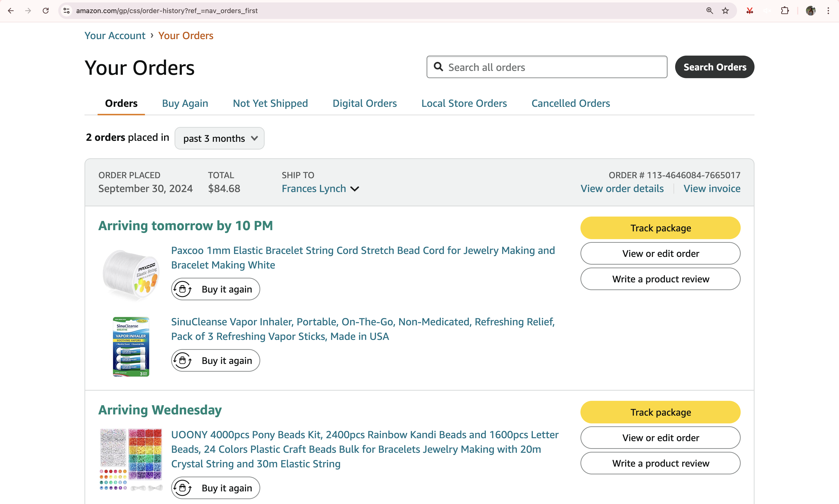This screenshot has height=504, width=839.
Task: Open site information icon in address bar
Action: [67, 11]
